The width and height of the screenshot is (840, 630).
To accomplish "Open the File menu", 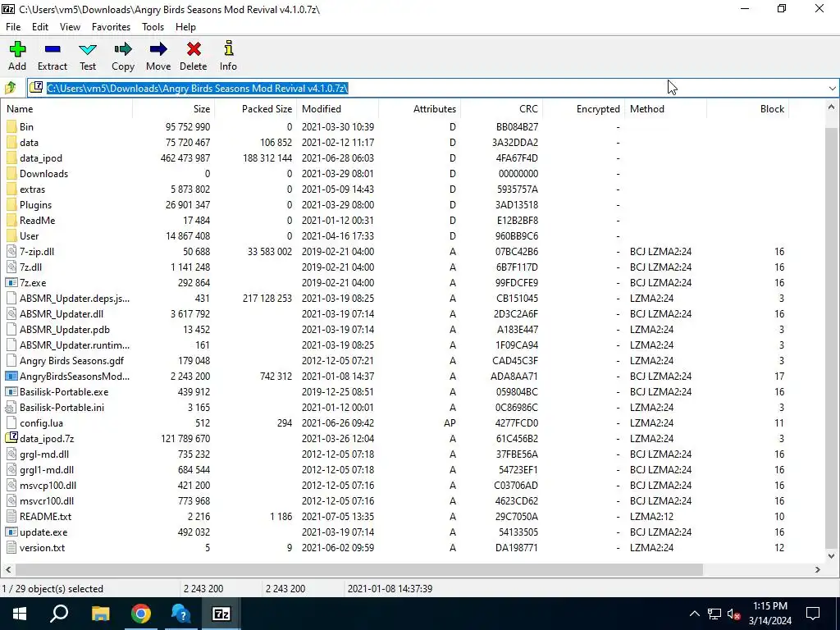I will (13, 27).
